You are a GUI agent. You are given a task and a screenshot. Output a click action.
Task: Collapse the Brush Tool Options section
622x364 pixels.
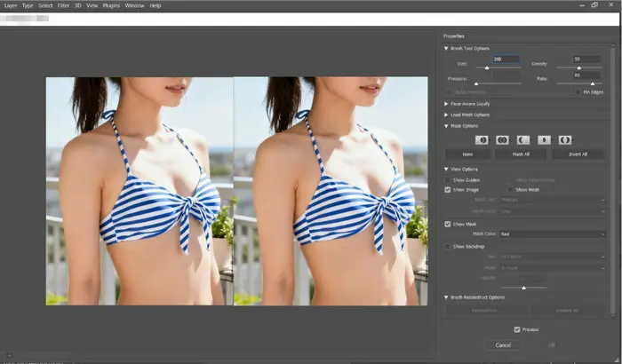pos(446,48)
